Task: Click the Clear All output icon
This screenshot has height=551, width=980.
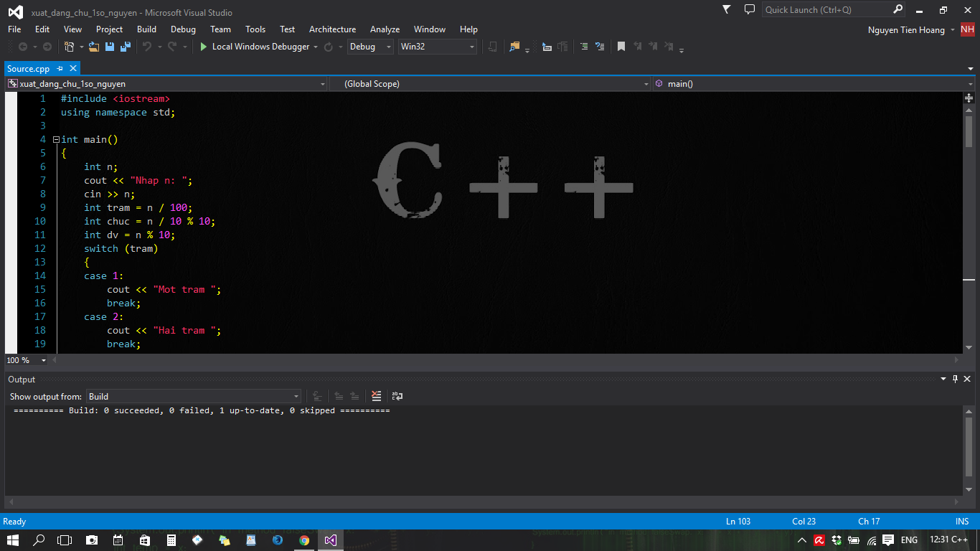Action: click(x=377, y=396)
